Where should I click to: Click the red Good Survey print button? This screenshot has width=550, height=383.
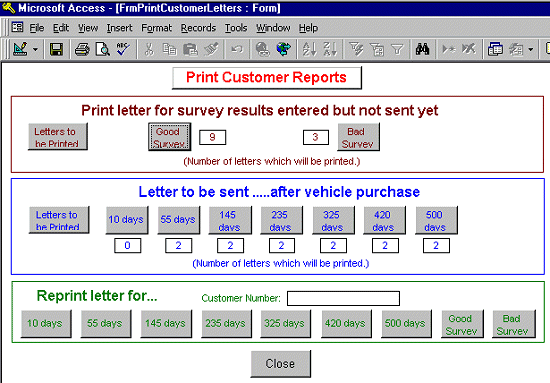[170, 136]
